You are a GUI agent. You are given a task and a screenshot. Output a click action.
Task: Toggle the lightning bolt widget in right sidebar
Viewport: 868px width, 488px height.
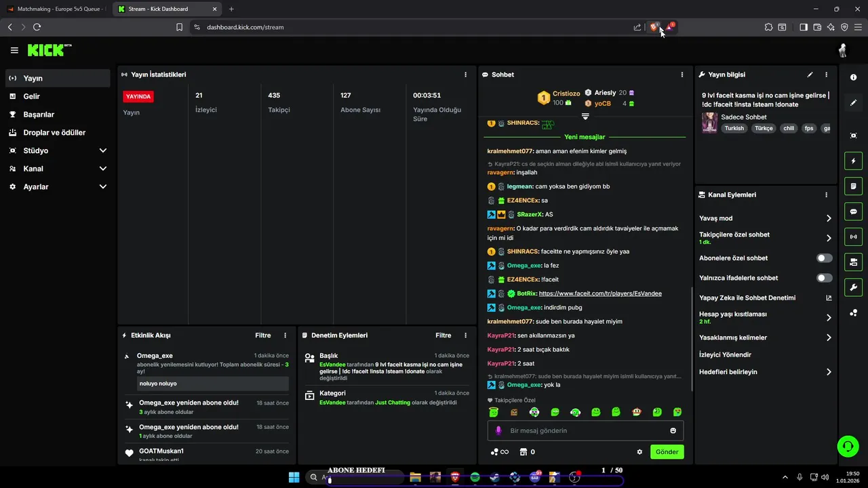pos(854,161)
